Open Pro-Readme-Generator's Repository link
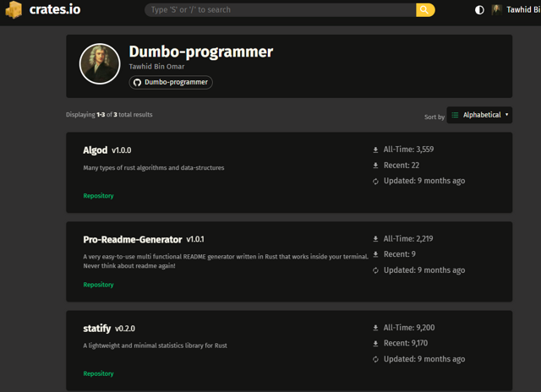The width and height of the screenshot is (541, 392). tap(98, 285)
